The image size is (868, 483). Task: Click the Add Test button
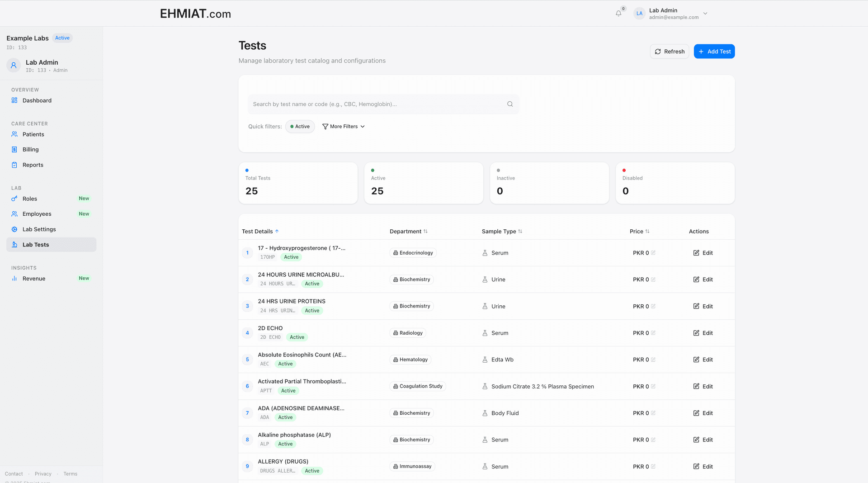tap(714, 52)
